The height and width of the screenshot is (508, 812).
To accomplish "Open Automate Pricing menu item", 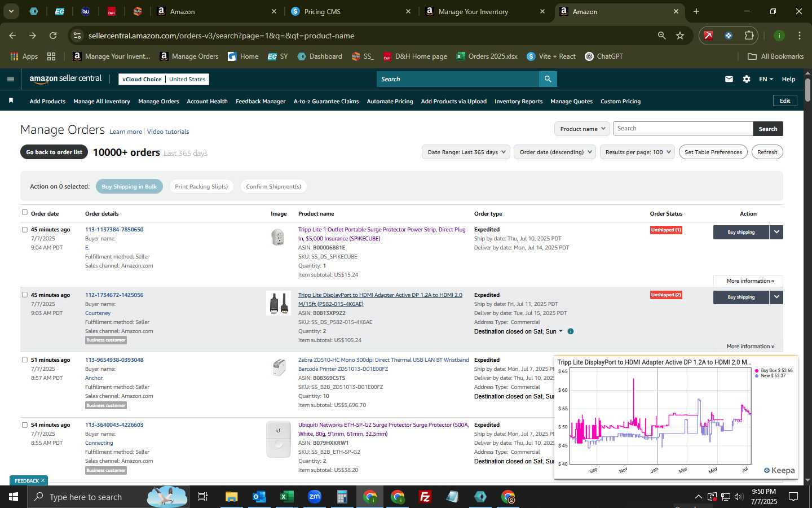I will coord(390,101).
